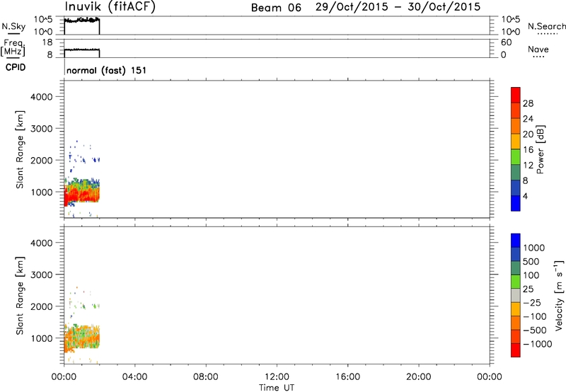Click the 'Time UT' axis title

pyautogui.click(x=277, y=388)
